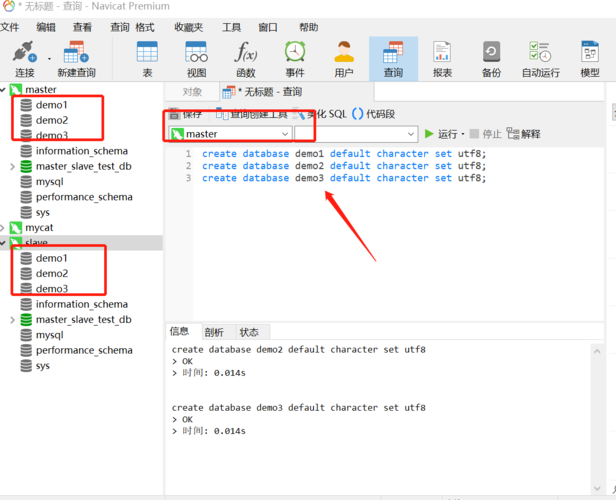Click the Connection toolbar icon
Viewport: 616px width, 500px height.
pyautogui.click(x=25, y=59)
